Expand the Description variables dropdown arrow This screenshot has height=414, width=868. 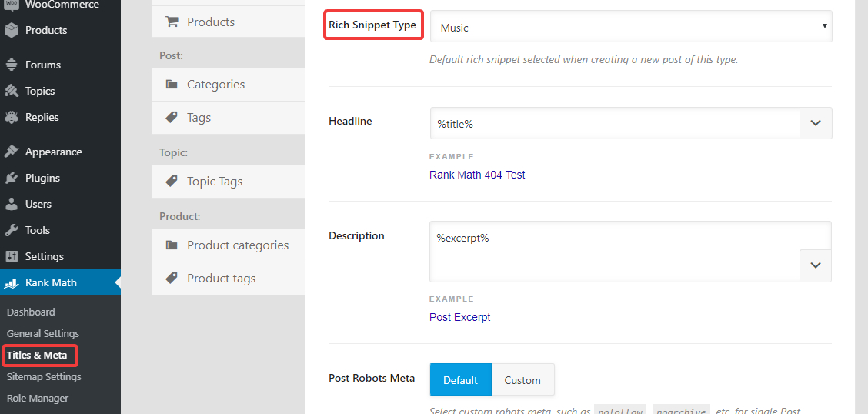[x=816, y=265]
